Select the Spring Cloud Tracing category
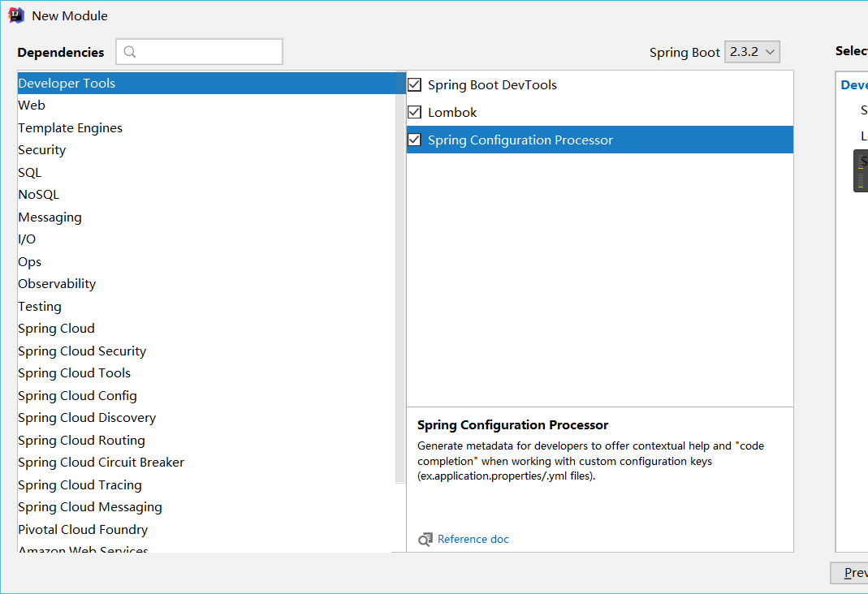868x594 pixels. [x=206, y=485]
